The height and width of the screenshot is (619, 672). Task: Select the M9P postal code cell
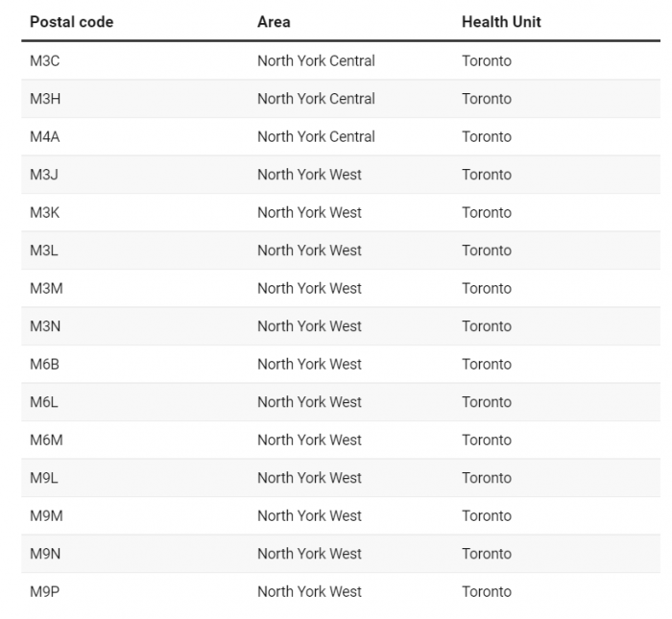click(x=45, y=591)
